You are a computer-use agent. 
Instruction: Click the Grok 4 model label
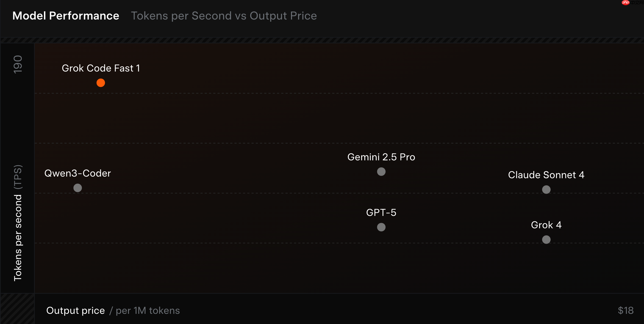[546, 225]
